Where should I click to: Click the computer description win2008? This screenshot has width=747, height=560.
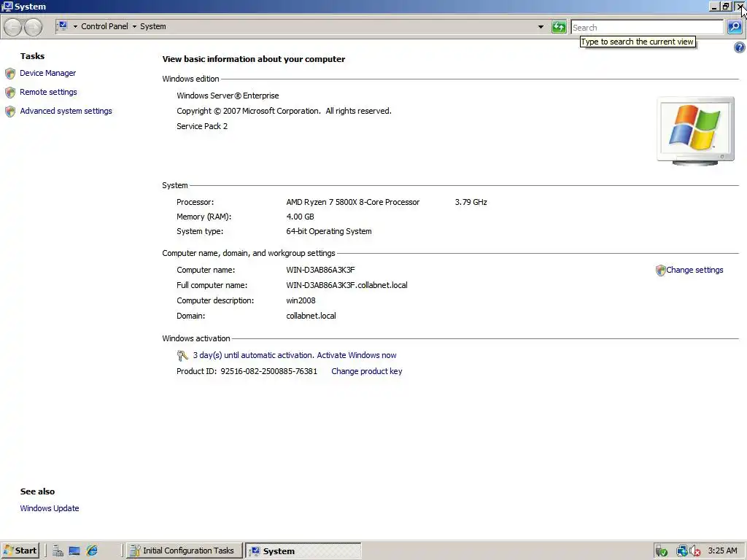[x=301, y=300]
